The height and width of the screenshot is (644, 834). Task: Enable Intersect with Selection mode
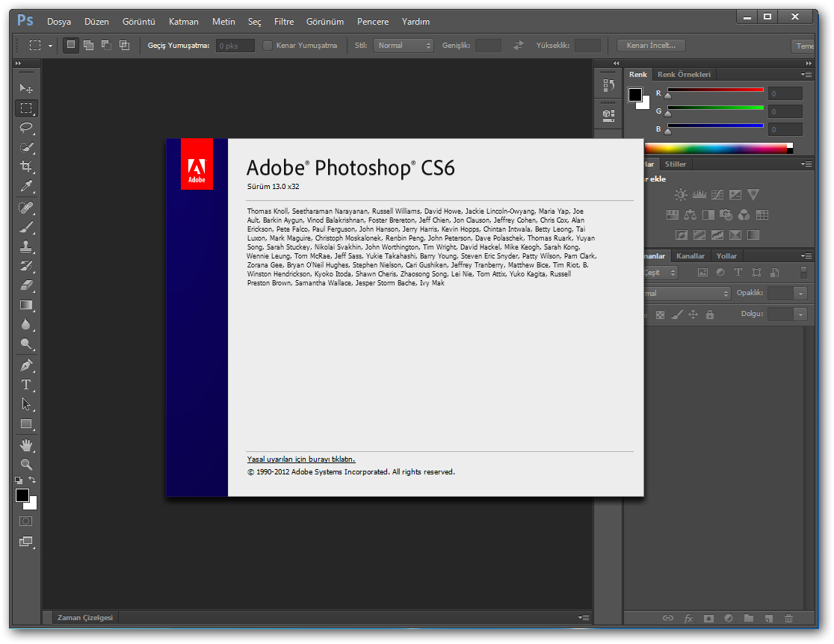[125, 46]
